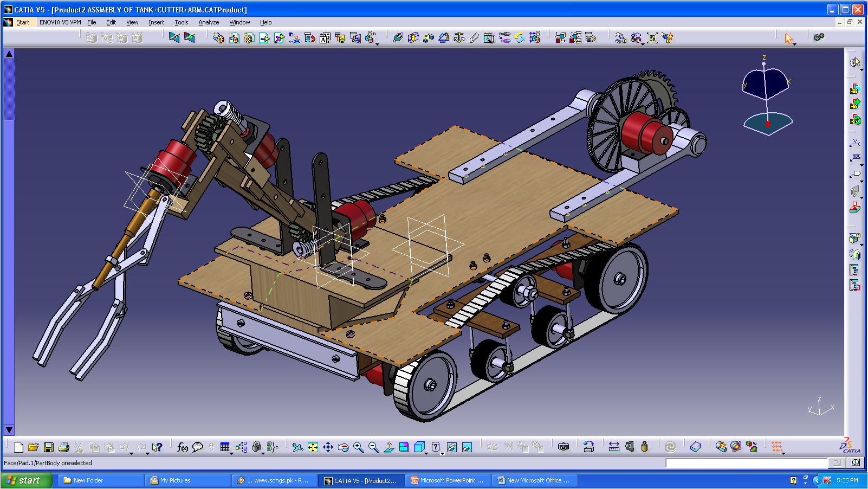Click the Zoom In magnifier
The height and width of the screenshot is (489, 868).
pos(358,447)
